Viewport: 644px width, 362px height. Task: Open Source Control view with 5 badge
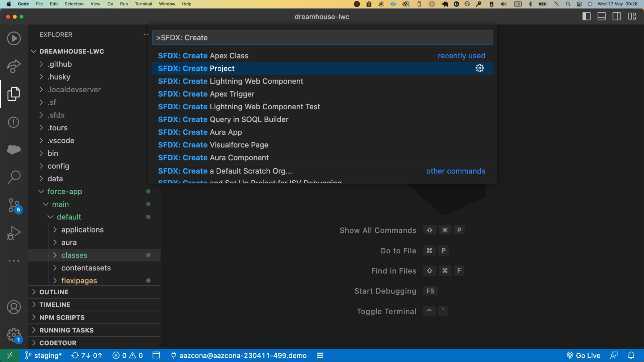(14, 206)
